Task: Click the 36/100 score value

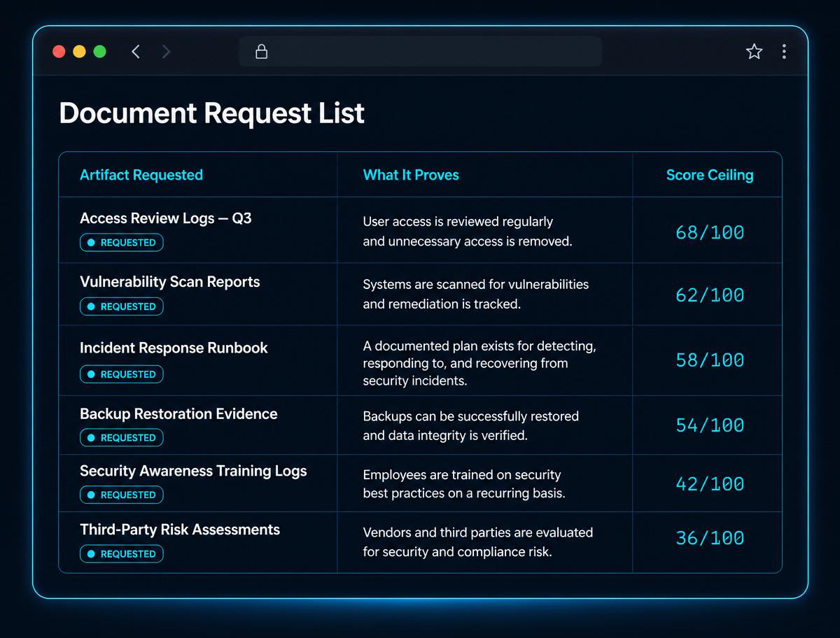Action: (x=710, y=537)
